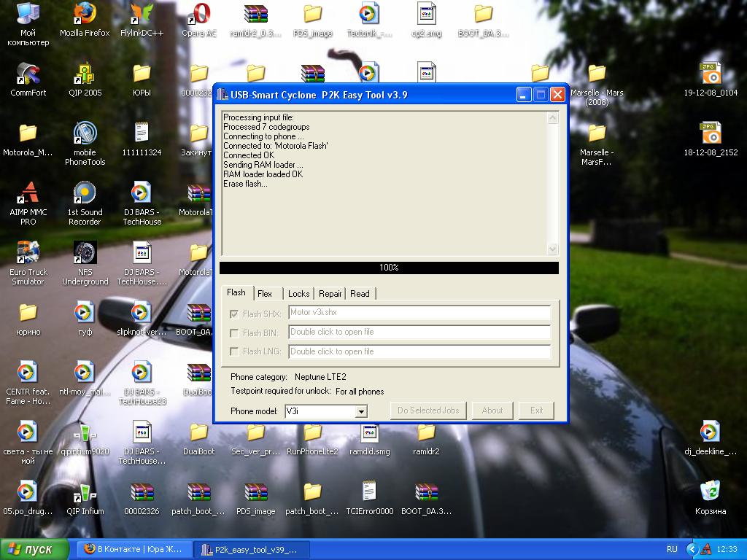Screen dimensions: 747x560
Task: Click the ramdld.smg file icon
Action: (x=370, y=438)
